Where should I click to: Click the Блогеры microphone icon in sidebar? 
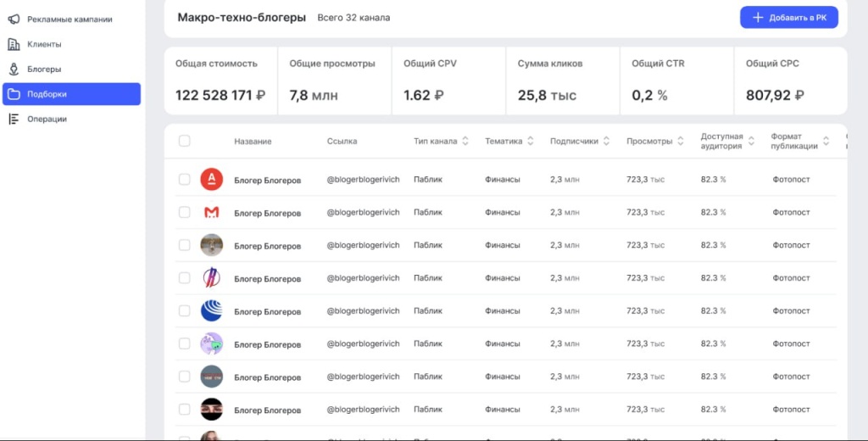click(14, 70)
